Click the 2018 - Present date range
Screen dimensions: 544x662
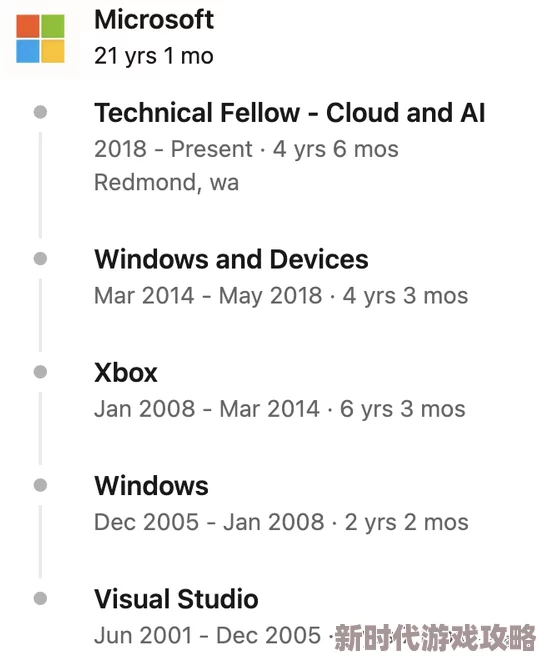(173, 149)
